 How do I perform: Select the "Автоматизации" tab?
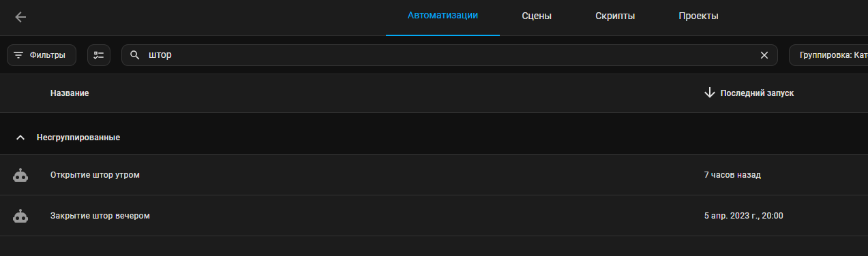pos(443,16)
